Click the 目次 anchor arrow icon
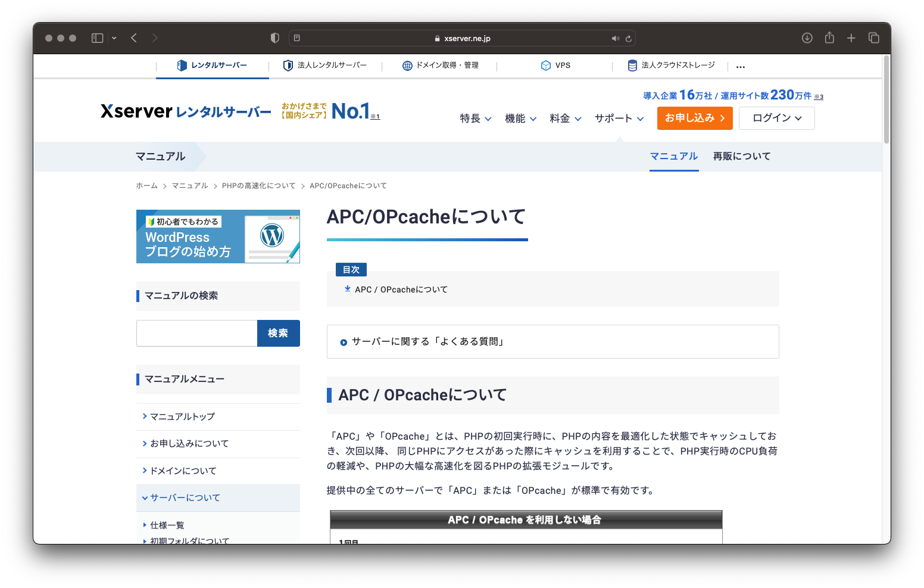Image resolution: width=924 pixels, height=588 pixels. pyautogui.click(x=347, y=289)
